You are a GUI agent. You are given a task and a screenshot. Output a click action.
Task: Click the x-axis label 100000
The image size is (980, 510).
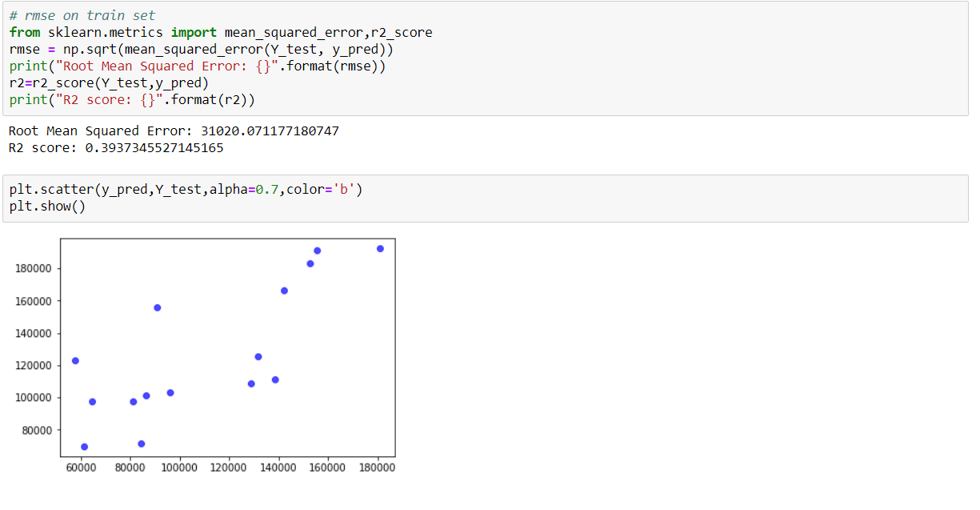180,468
